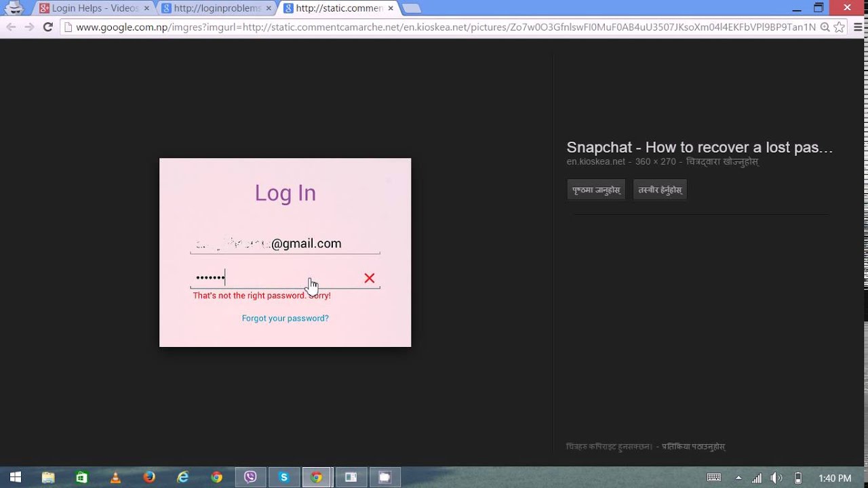Open the 1:40 PM clock
Viewport: 868px width, 488px height.
pyautogui.click(x=835, y=478)
